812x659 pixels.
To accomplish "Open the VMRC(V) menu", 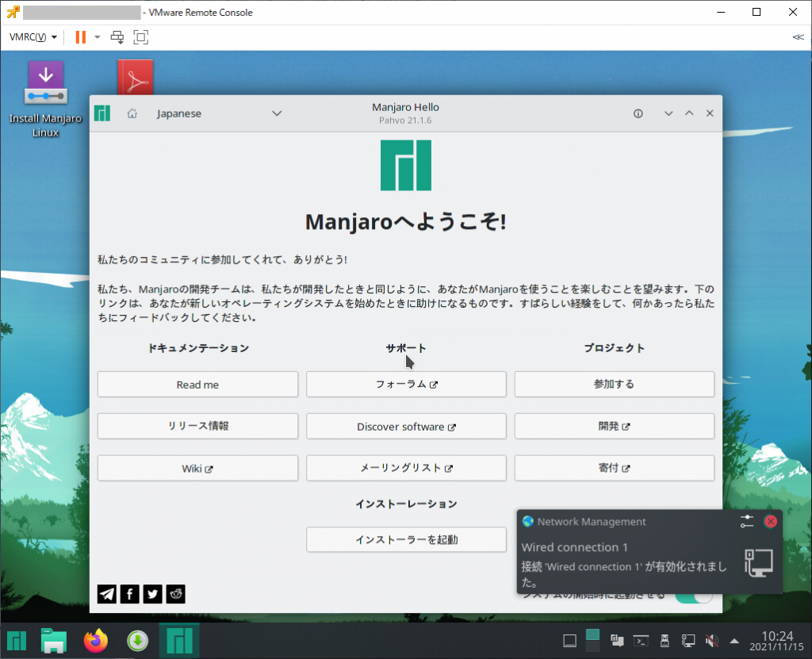I will (x=33, y=37).
